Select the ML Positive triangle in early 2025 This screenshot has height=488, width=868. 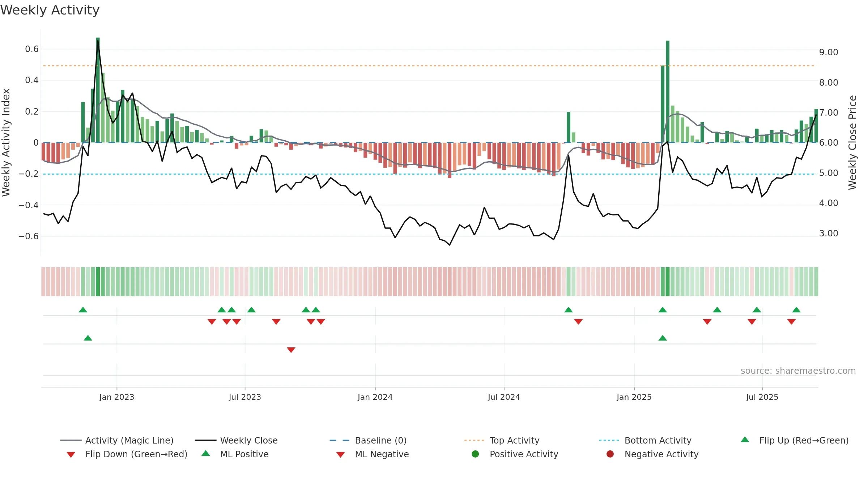click(663, 338)
